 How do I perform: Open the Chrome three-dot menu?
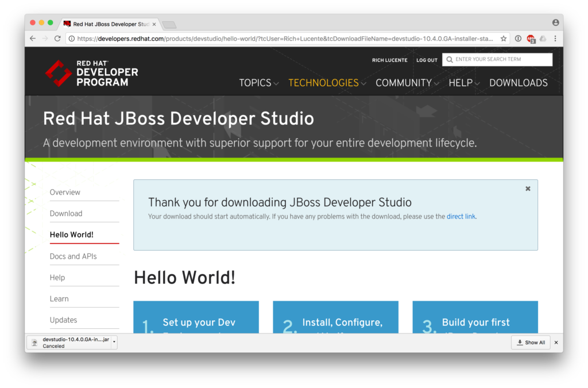click(555, 39)
